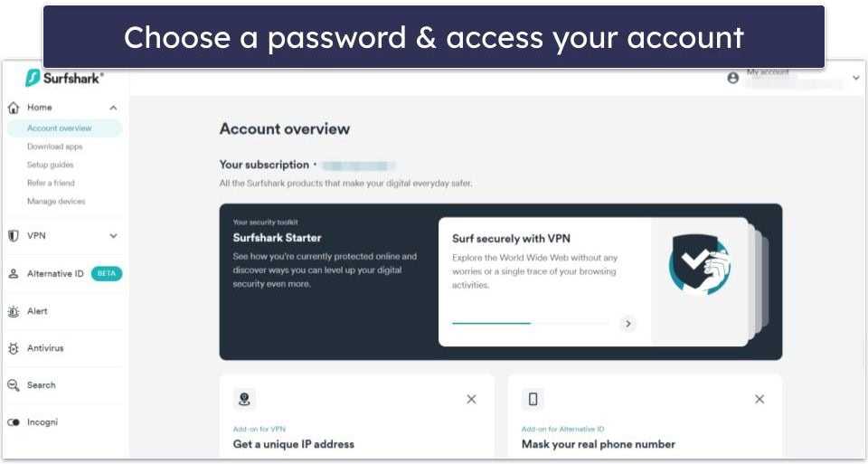Collapse the Home section chevron
The height and width of the screenshot is (464, 868).
pos(114,108)
